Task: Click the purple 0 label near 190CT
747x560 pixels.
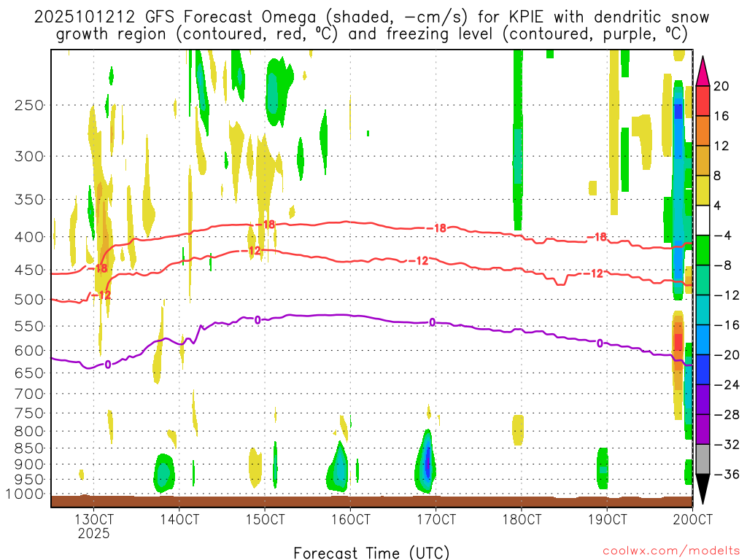Action: pos(600,343)
